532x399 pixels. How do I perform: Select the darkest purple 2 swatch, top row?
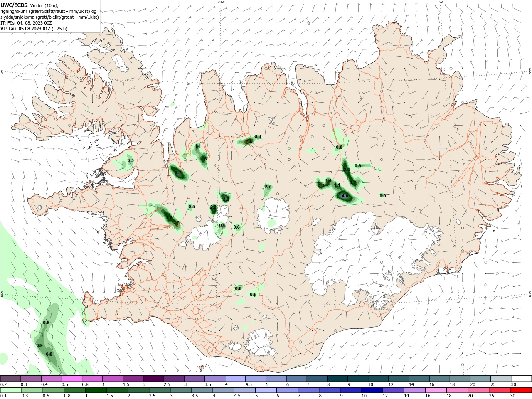coord(153,379)
